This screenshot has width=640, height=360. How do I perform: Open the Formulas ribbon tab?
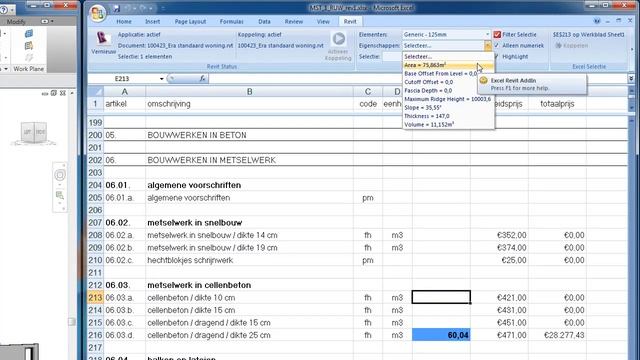pos(231,22)
